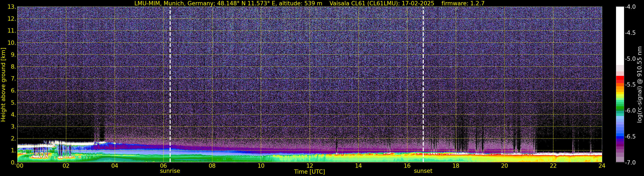This screenshot has width=644, height=176.
Task: Click the "-6.5" colorbar tick label
Action: pyautogui.click(x=630, y=137)
